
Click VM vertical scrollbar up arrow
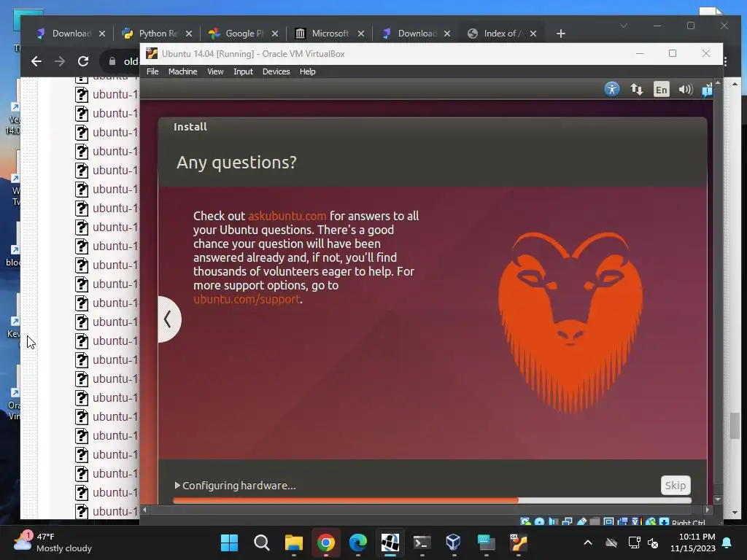(718, 83)
